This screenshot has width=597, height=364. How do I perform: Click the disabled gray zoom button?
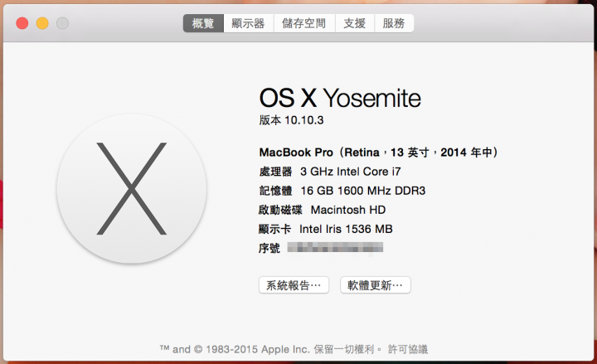point(62,23)
